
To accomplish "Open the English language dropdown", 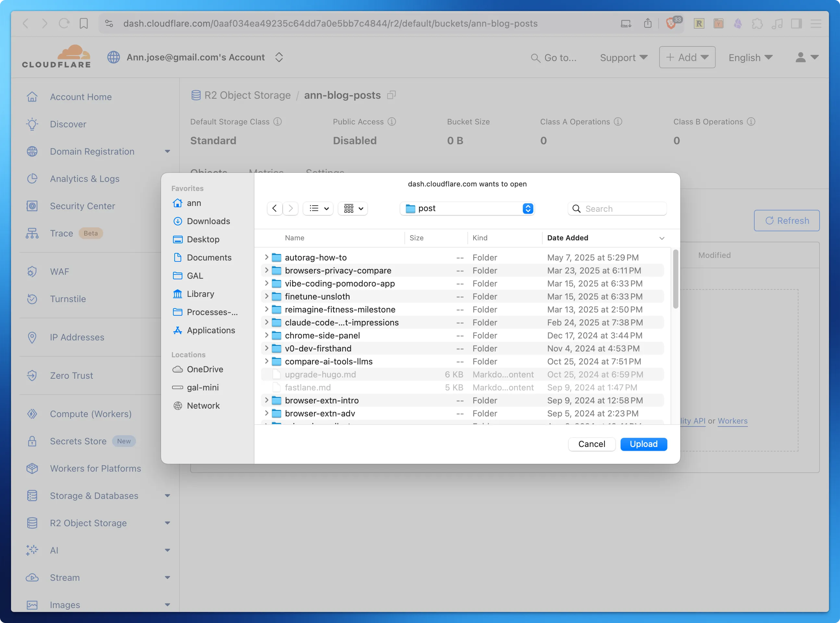I will tap(750, 57).
